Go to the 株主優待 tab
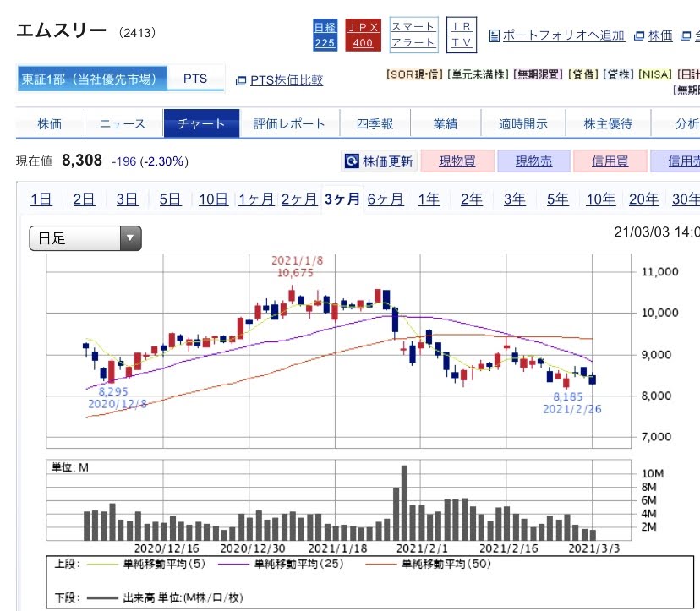This screenshot has height=611, width=700. [608, 123]
